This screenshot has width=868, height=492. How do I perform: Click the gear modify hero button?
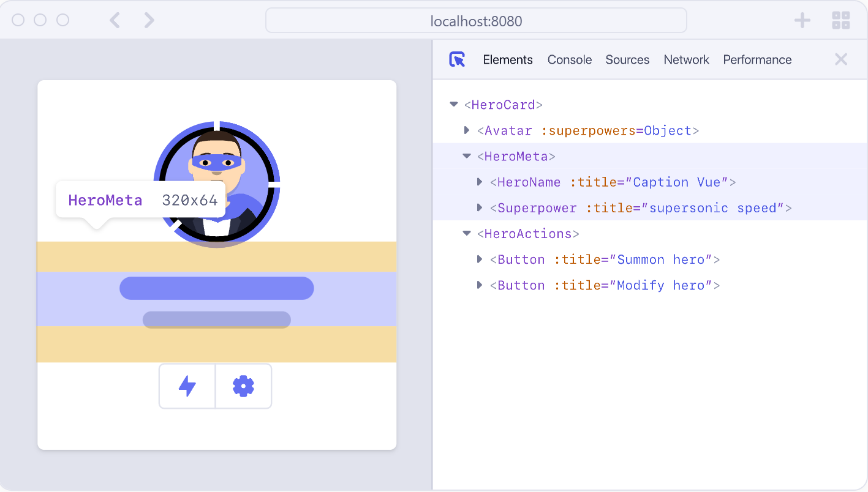coord(243,386)
